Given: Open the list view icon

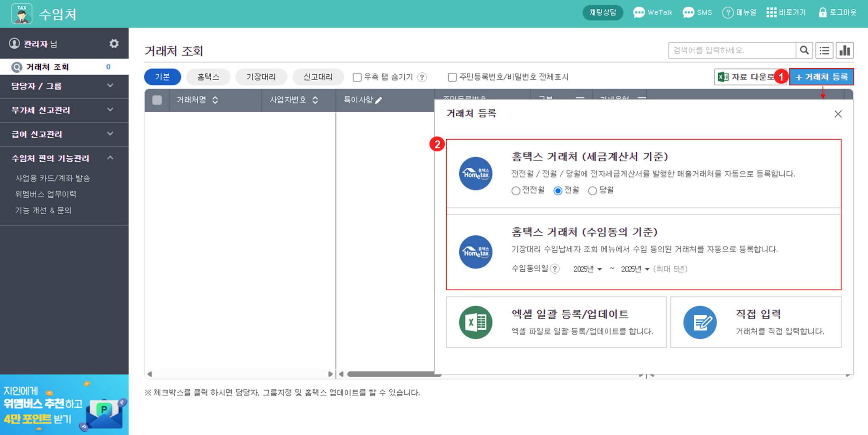Looking at the screenshot, I should pos(824,51).
